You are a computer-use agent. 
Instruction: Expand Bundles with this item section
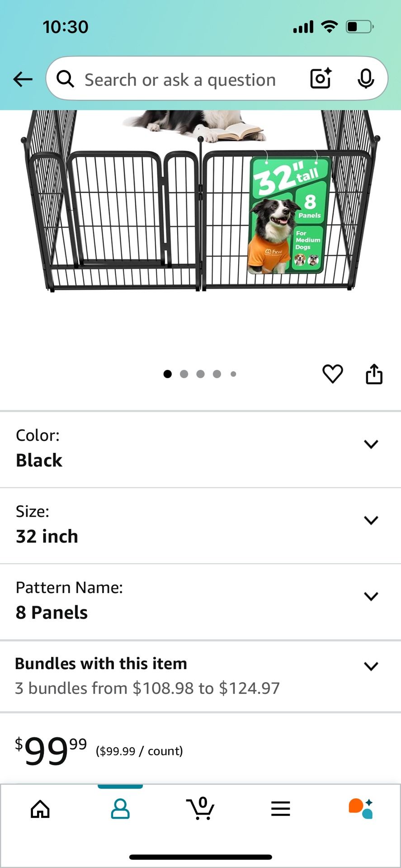coord(371,666)
